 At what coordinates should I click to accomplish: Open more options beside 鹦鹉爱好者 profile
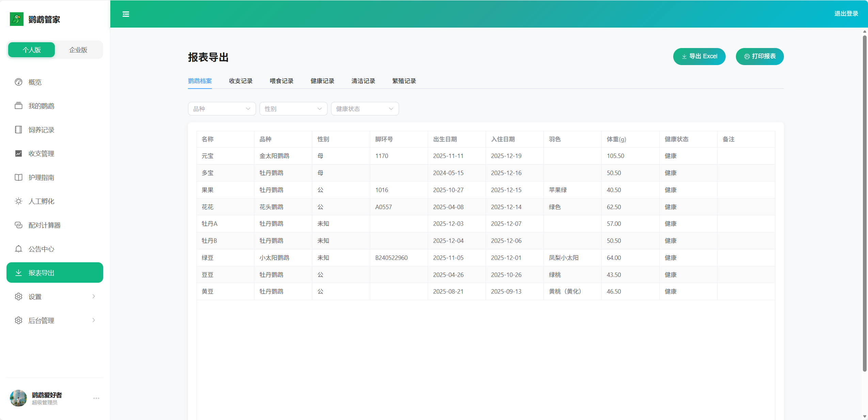[96, 398]
